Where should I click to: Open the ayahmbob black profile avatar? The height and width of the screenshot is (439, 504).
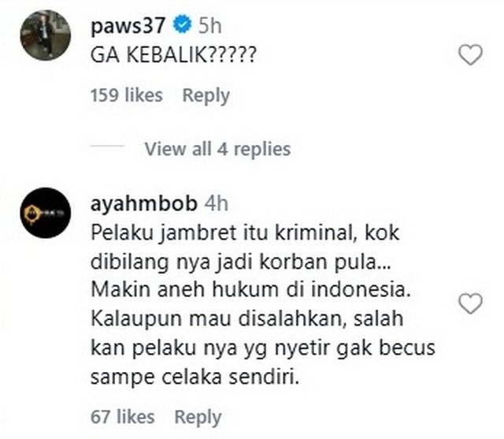coord(46,213)
